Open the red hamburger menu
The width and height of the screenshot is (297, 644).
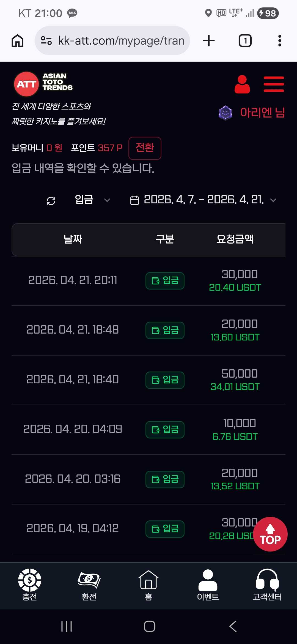[274, 84]
